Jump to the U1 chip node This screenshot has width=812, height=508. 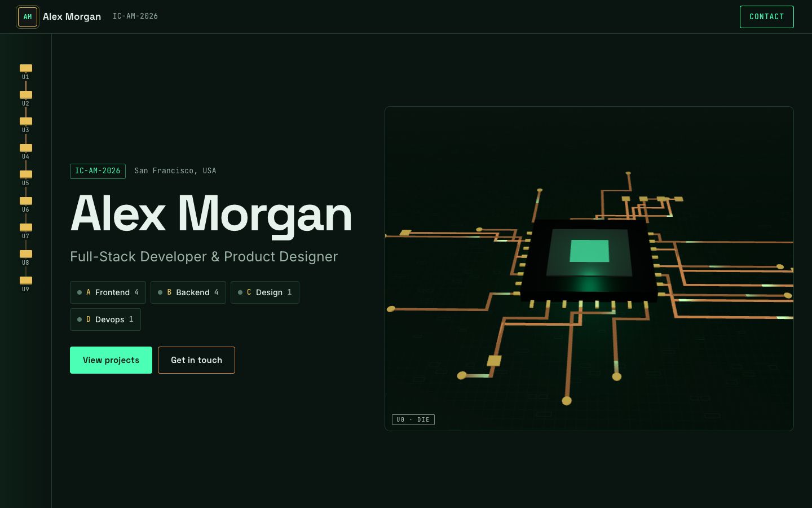pos(26,72)
